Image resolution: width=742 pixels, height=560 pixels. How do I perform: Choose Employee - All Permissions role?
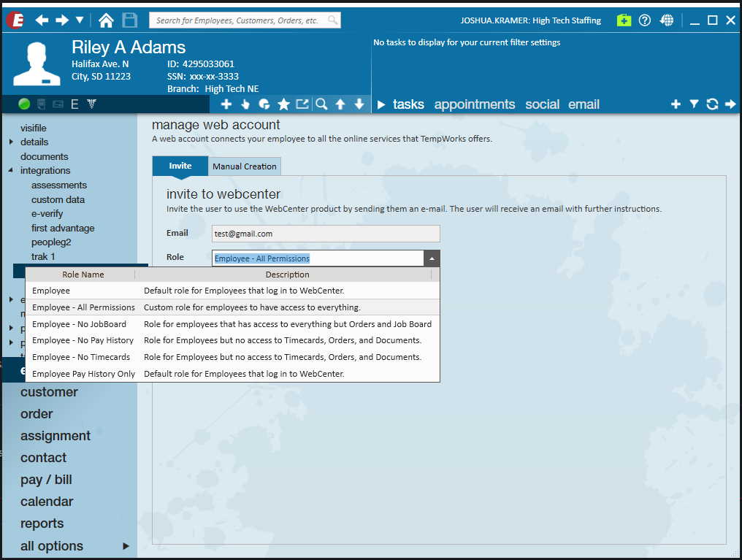tap(232, 307)
